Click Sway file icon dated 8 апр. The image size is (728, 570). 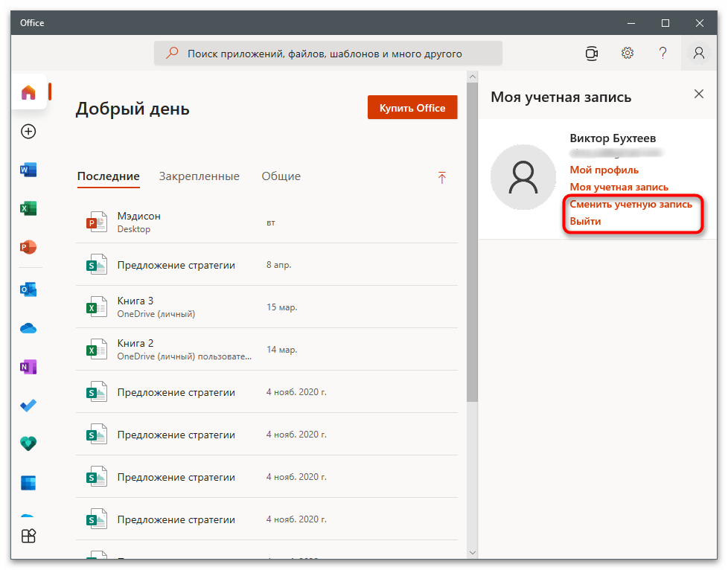[97, 264]
